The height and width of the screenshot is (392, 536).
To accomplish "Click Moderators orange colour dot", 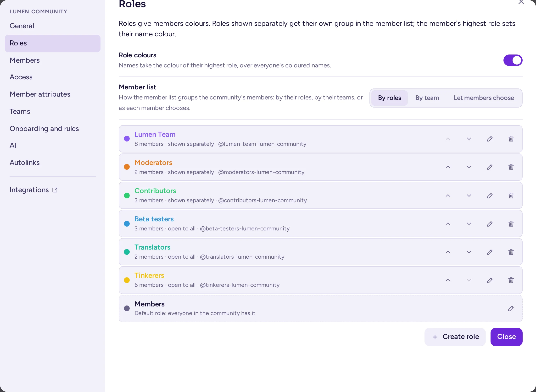I will click(x=127, y=167).
